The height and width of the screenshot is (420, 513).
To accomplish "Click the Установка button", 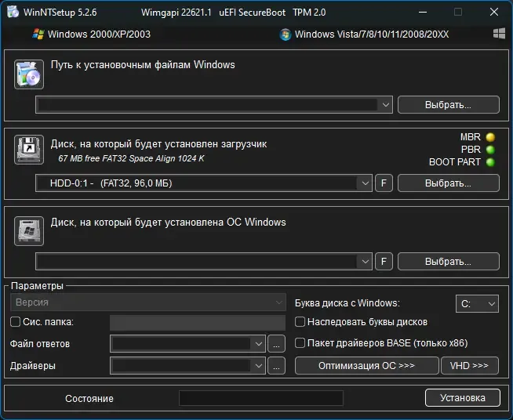I will (463, 398).
